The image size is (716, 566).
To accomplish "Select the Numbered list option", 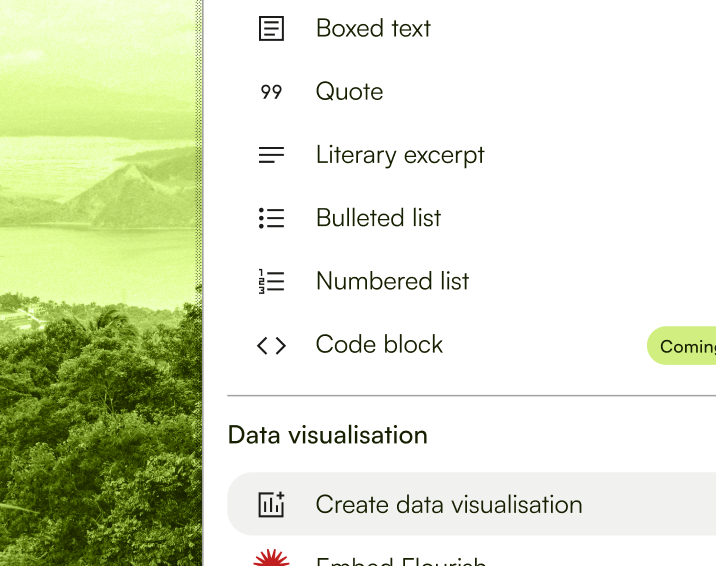I will coord(392,282).
